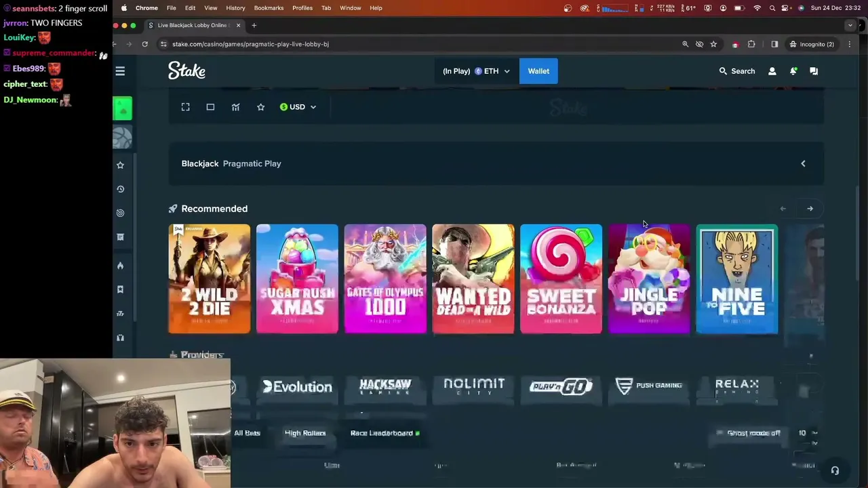Open the sidebar icon below Challenges

point(120,237)
